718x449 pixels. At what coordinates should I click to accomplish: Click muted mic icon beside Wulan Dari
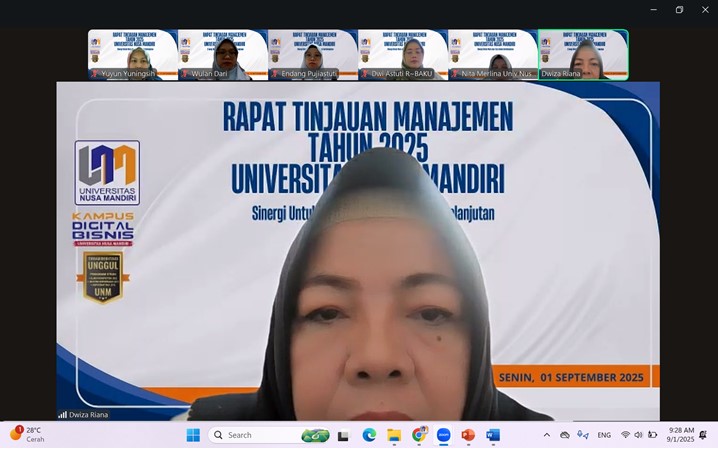pyautogui.click(x=185, y=73)
